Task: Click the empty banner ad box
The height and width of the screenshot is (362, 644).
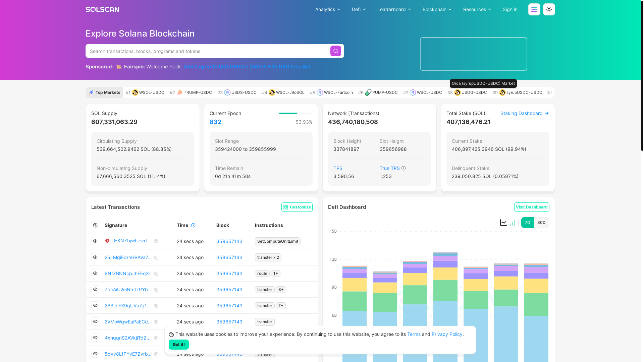Action: (474, 54)
